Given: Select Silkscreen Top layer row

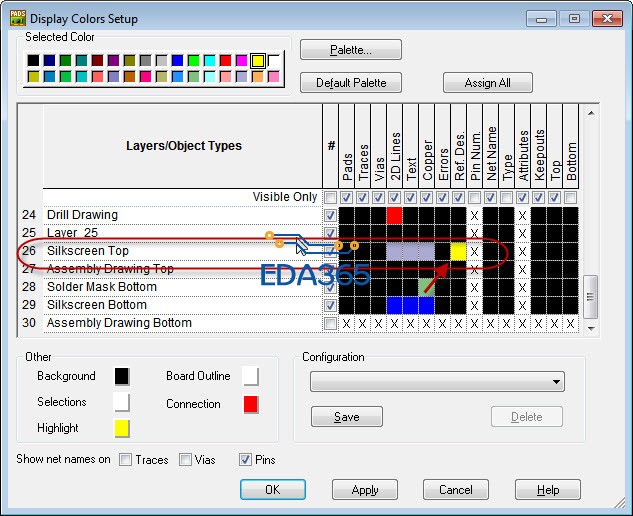Looking at the screenshot, I should tap(182, 251).
